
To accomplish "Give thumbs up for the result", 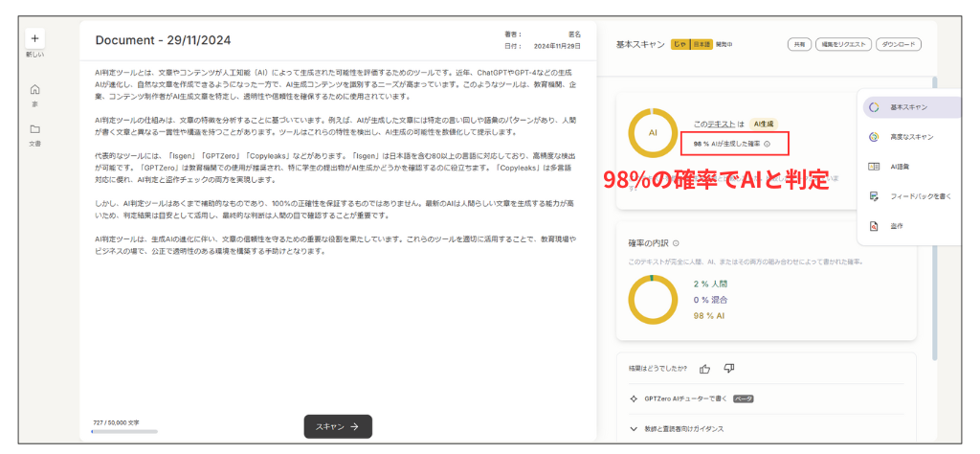I will pos(705,369).
